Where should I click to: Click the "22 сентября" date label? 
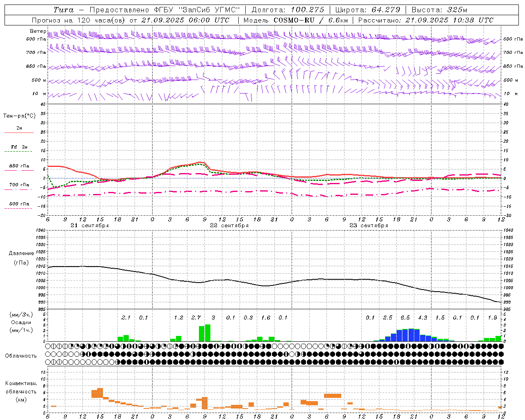(x=229, y=226)
